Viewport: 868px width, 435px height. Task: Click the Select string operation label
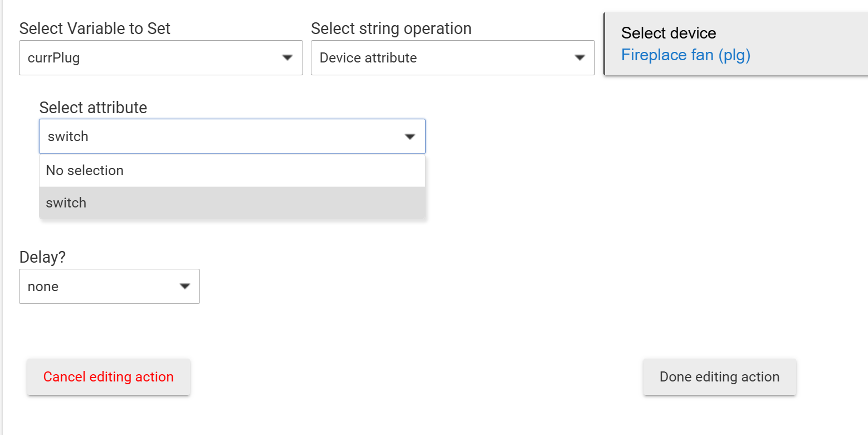(391, 28)
